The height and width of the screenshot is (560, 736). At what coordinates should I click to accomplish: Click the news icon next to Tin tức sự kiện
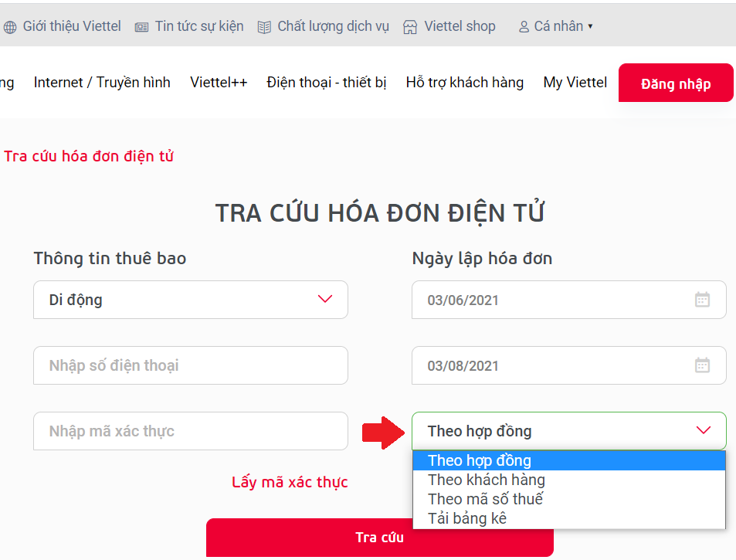tap(142, 25)
